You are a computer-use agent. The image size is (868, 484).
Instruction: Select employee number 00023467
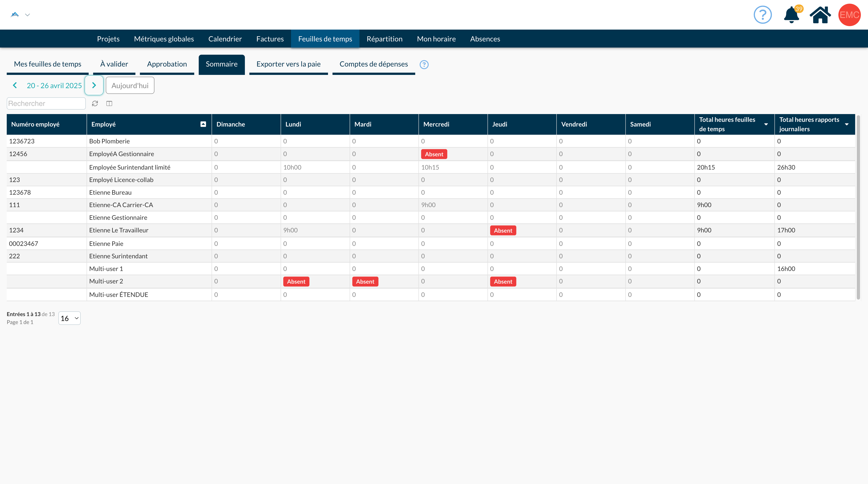[23, 244]
